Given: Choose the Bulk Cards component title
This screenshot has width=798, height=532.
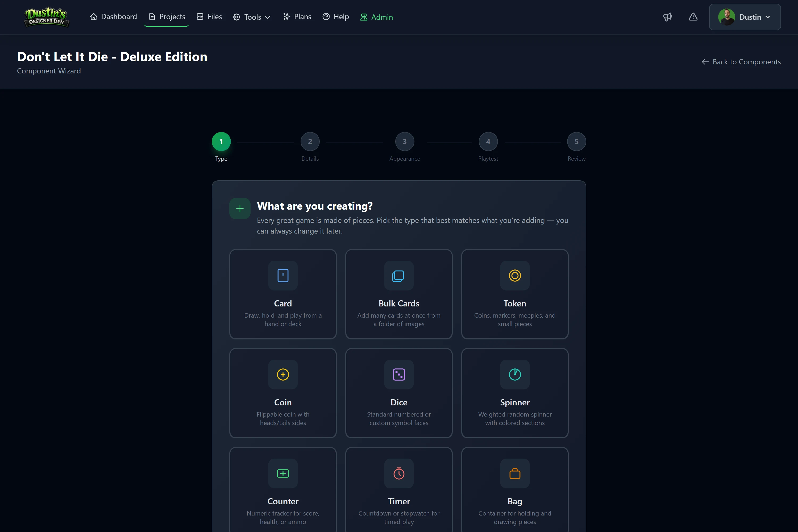Looking at the screenshot, I should (x=399, y=303).
